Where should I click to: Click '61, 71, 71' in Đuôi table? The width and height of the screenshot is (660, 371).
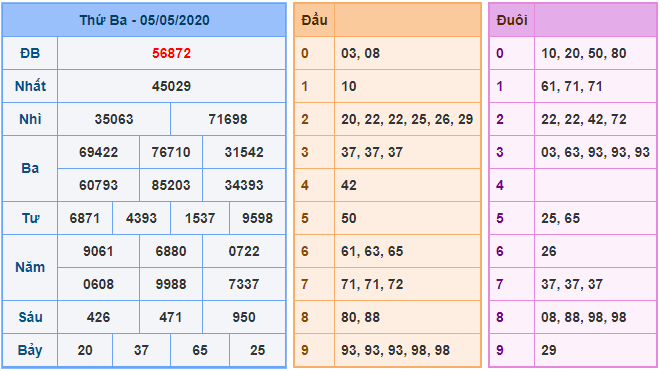coord(572,86)
